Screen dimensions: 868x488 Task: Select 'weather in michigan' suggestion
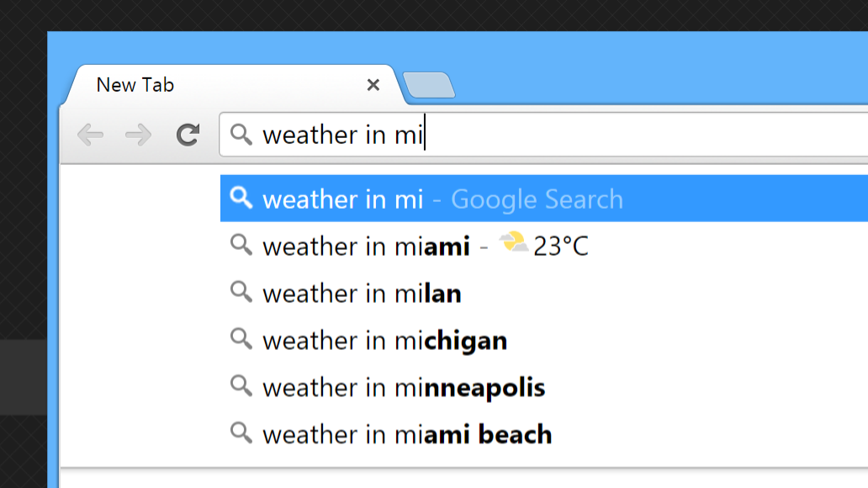click(x=384, y=341)
